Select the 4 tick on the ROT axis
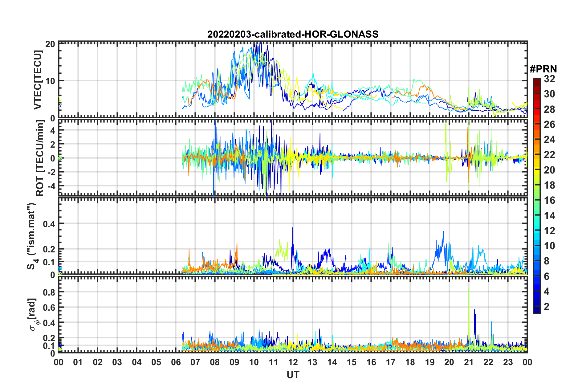Viewport: 586px width, 392px height. [53, 130]
